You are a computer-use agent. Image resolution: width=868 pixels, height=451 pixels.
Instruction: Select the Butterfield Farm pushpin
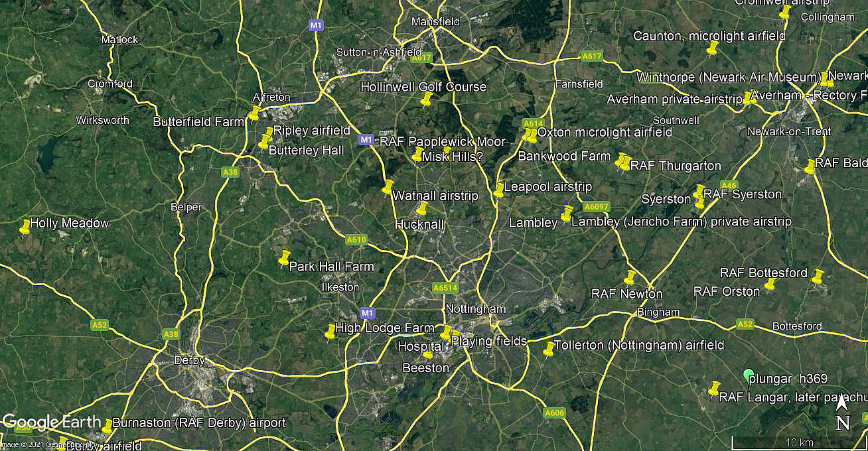click(254, 113)
